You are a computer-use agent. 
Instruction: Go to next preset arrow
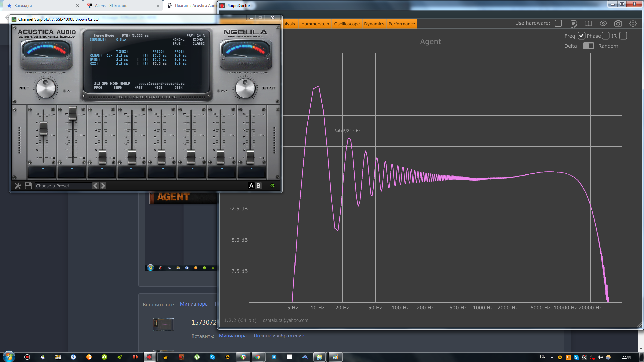103,186
